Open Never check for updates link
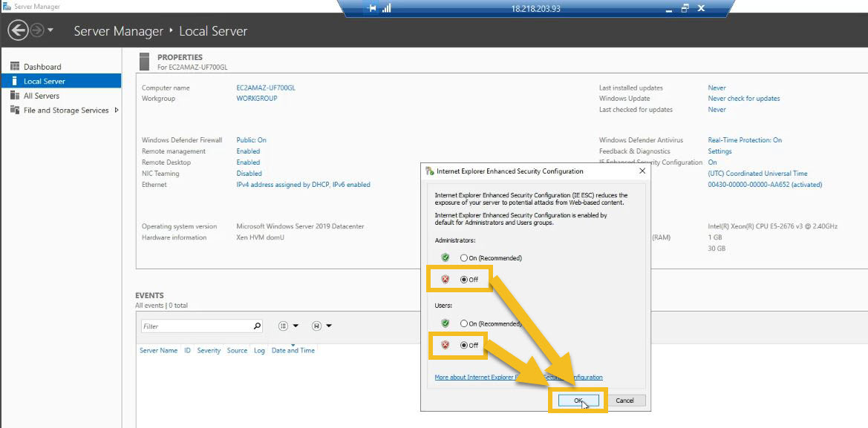 [x=744, y=99]
